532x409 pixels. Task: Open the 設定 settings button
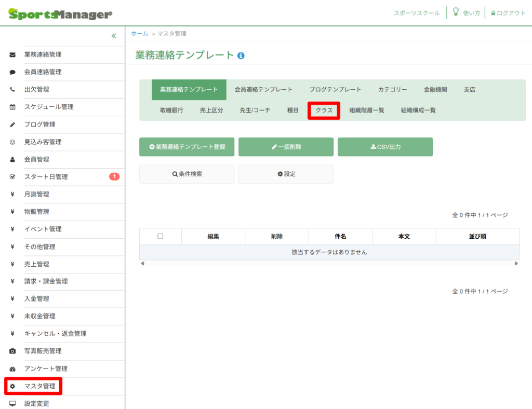[286, 174]
